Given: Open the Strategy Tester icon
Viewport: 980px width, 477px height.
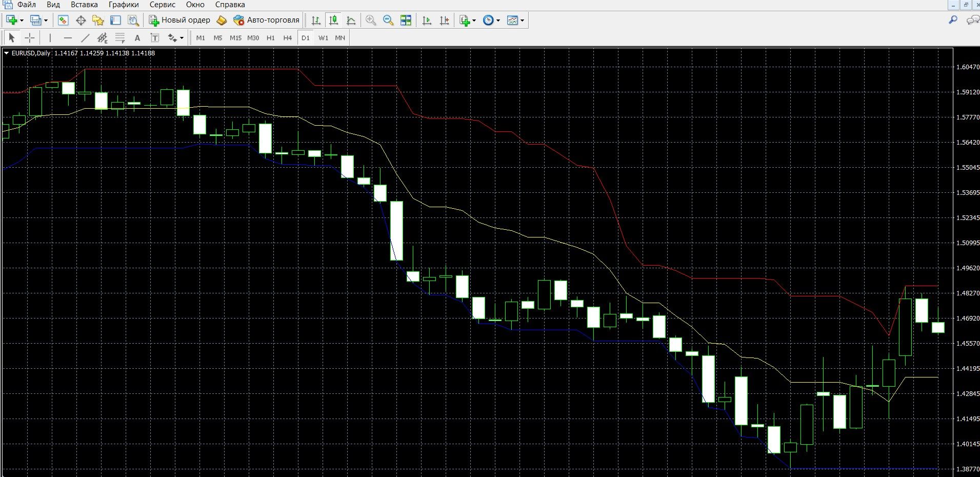Looking at the screenshot, I should tap(133, 20).
